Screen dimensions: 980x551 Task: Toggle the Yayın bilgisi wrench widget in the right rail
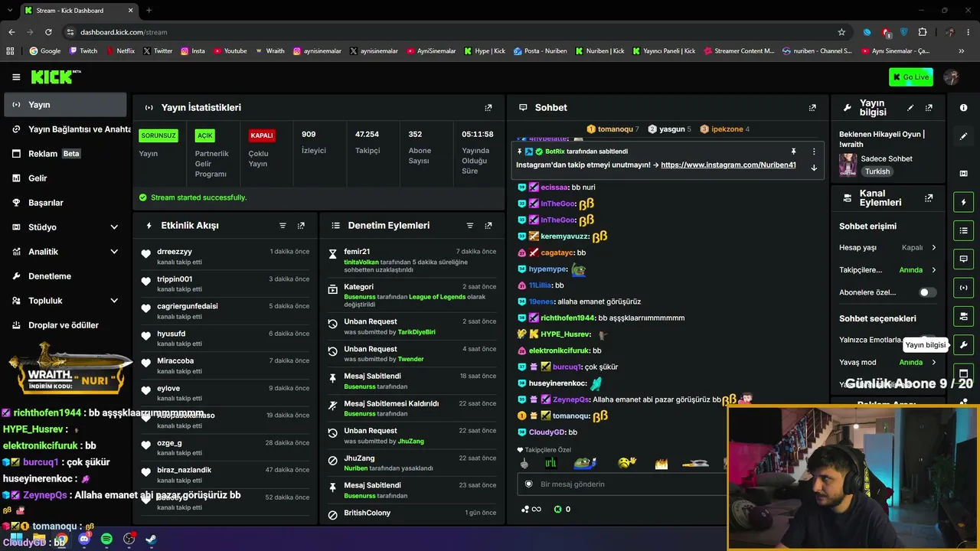964,344
